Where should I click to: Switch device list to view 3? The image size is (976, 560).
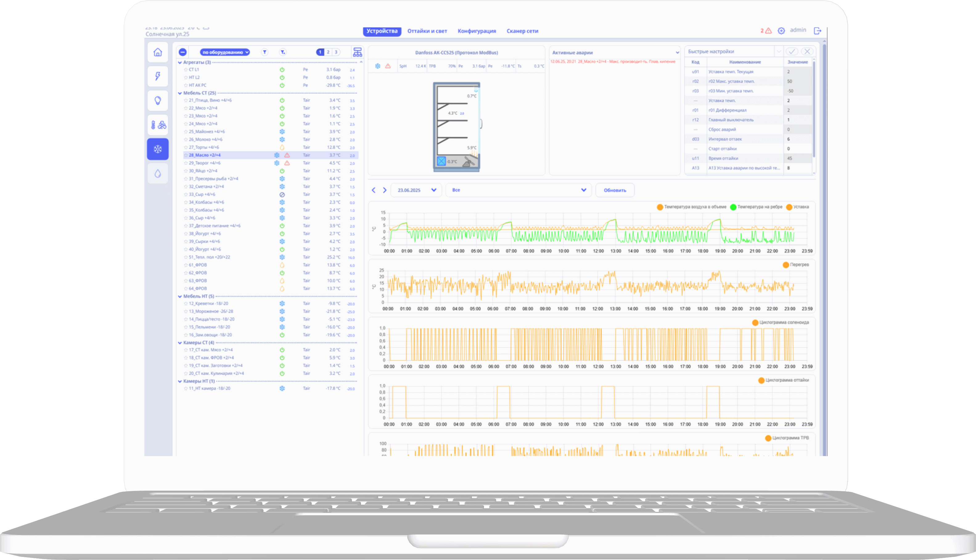pos(336,52)
